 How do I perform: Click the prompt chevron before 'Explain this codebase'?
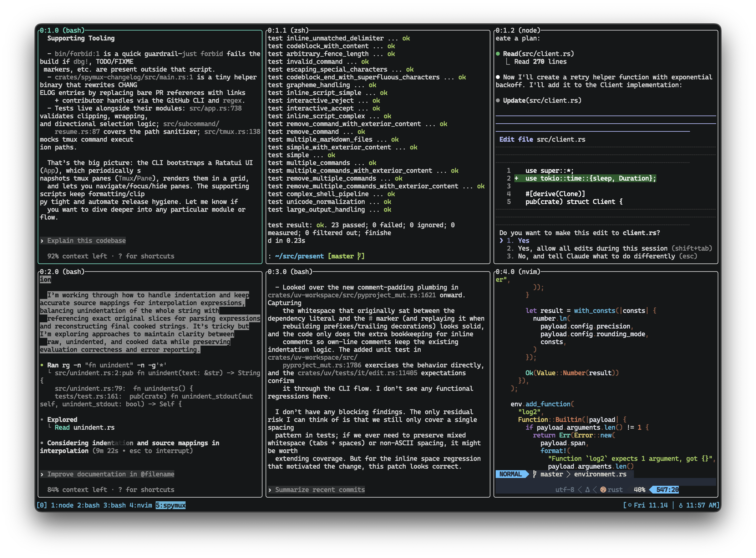click(x=42, y=241)
